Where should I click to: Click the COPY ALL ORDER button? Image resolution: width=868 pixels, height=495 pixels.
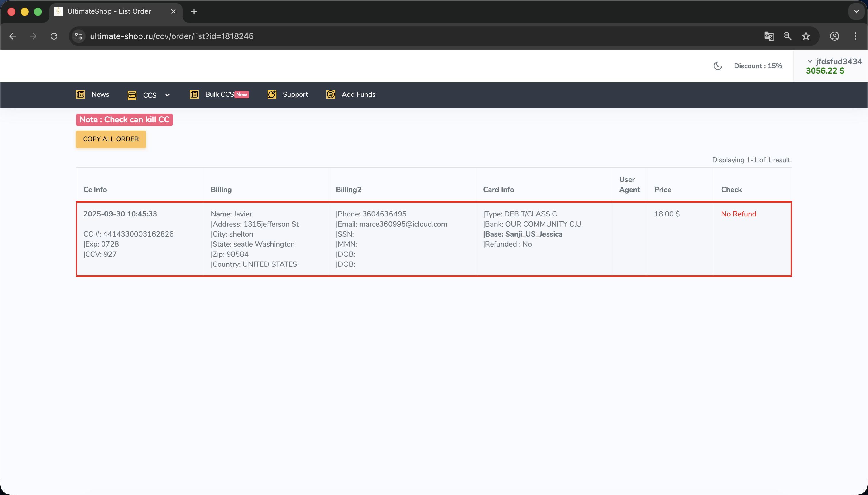click(x=111, y=139)
